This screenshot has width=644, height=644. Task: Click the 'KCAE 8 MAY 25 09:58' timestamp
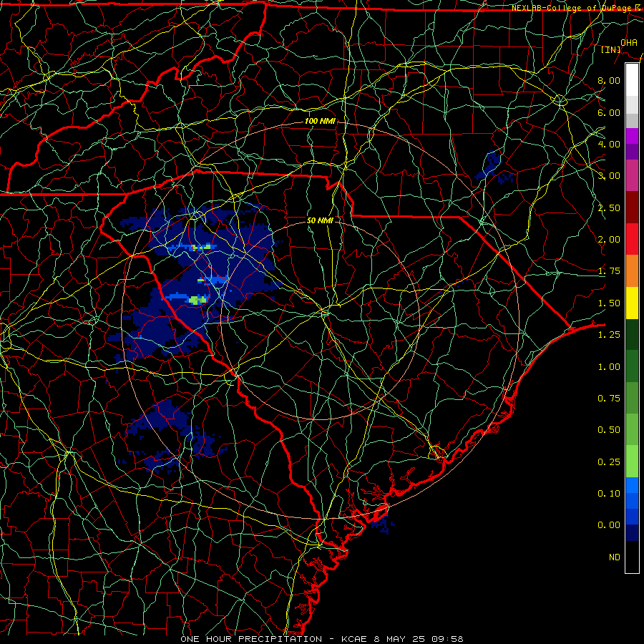(402, 639)
